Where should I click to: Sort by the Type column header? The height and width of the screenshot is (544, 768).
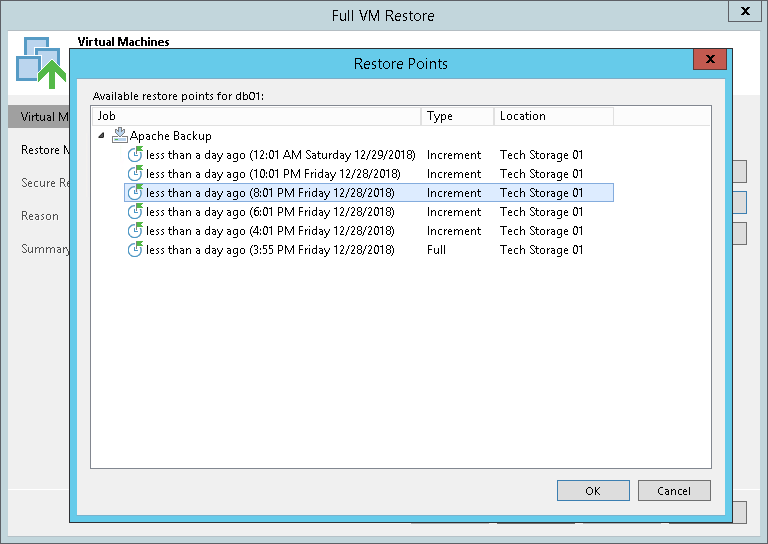(457, 116)
